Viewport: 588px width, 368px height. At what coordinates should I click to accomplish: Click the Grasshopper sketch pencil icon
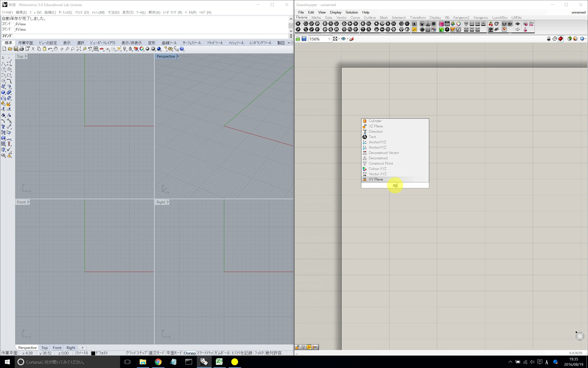pyautogui.click(x=352, y=39)
